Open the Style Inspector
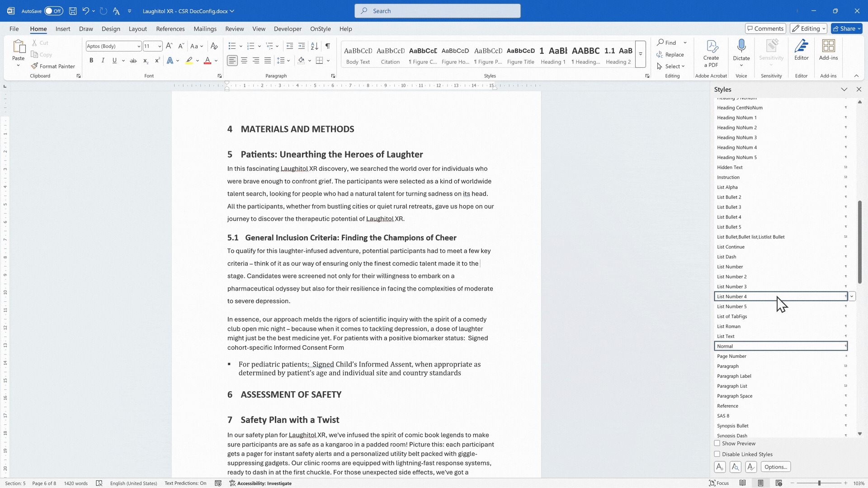This screenshot has height=488, width=868. click(x=736, y=467)
